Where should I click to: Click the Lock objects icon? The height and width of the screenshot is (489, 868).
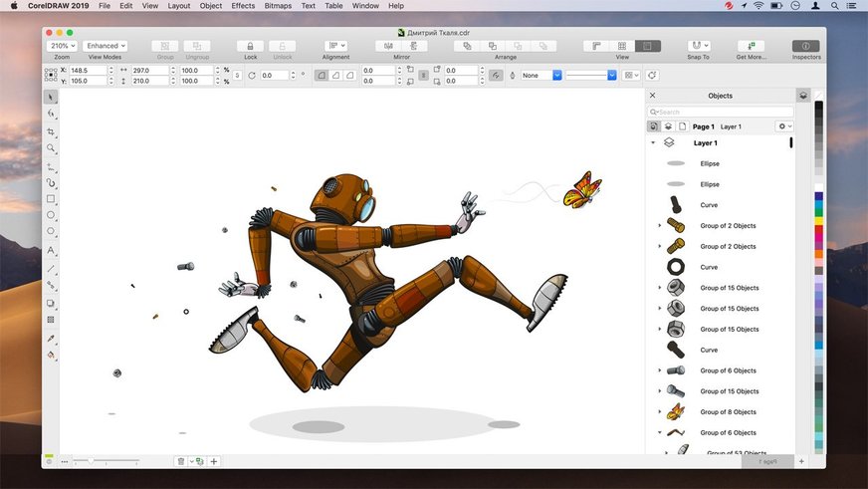pos(249,46)
